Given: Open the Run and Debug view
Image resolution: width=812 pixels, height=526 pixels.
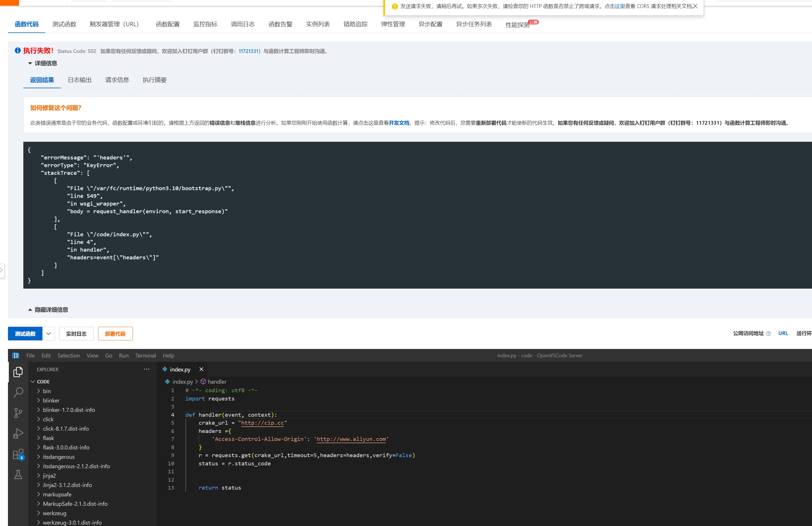Looking at the screenshot, I should (18, 433).
